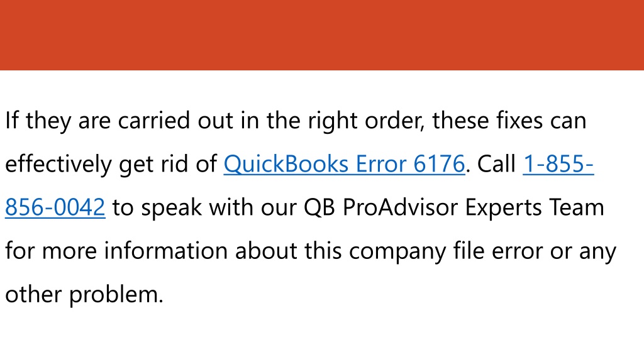Click the orange header banner
The height and width of the screenshot is (362, 644).
pyautogui.click(x=322, y=35)
